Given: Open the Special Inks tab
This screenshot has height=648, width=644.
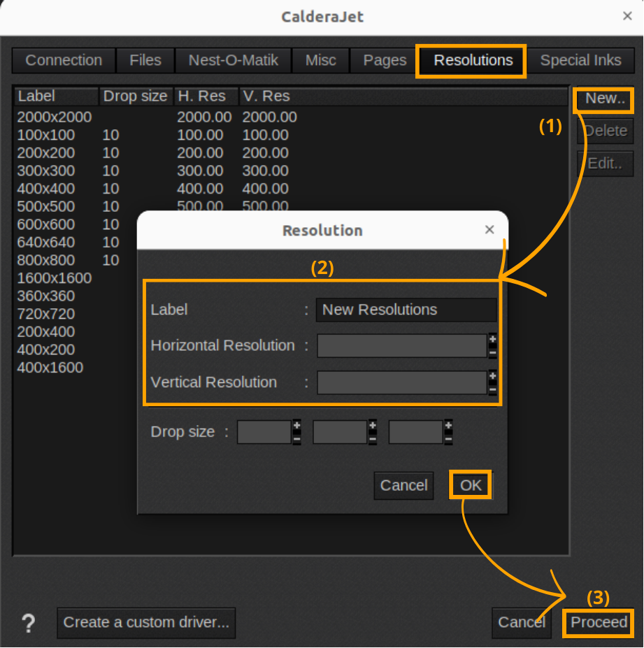Looking at the screenshot, I should point(580,61).
